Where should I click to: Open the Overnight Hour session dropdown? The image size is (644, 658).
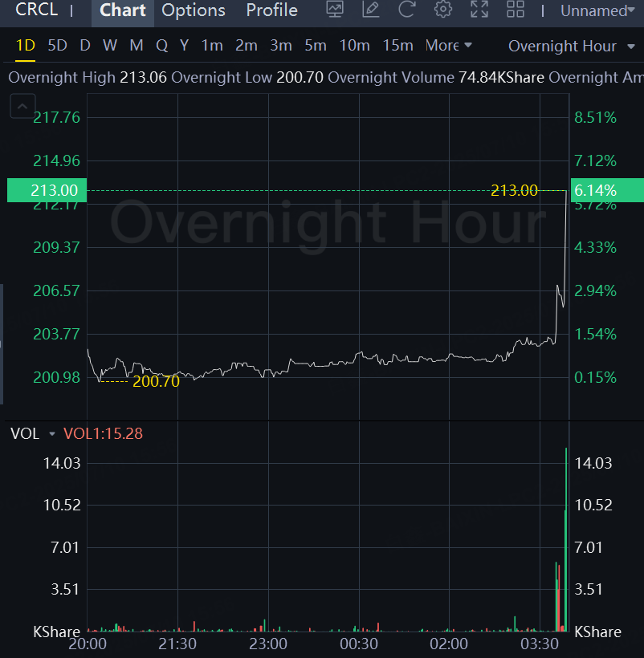coord(571,47)
